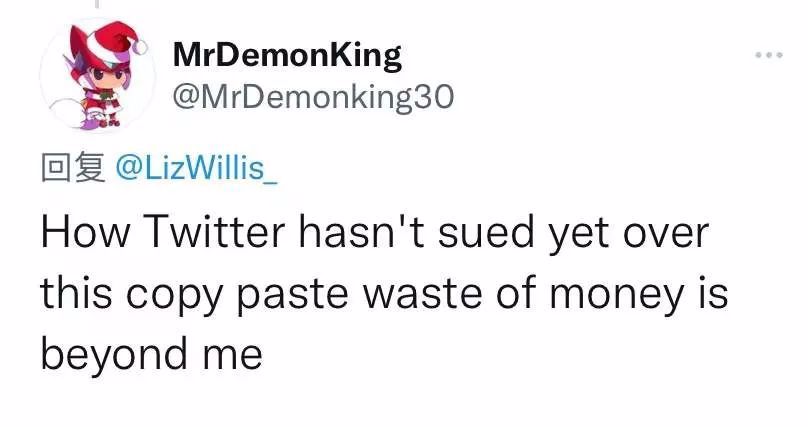808x427 pixels.
Task: Click the word "How" starting the tweet
Action: coord(85,232)
